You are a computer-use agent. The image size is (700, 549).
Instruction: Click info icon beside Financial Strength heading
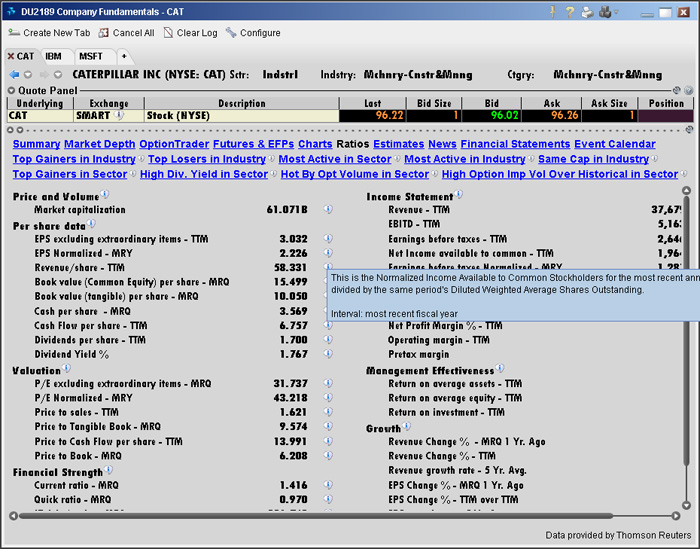tap(108, 470)
